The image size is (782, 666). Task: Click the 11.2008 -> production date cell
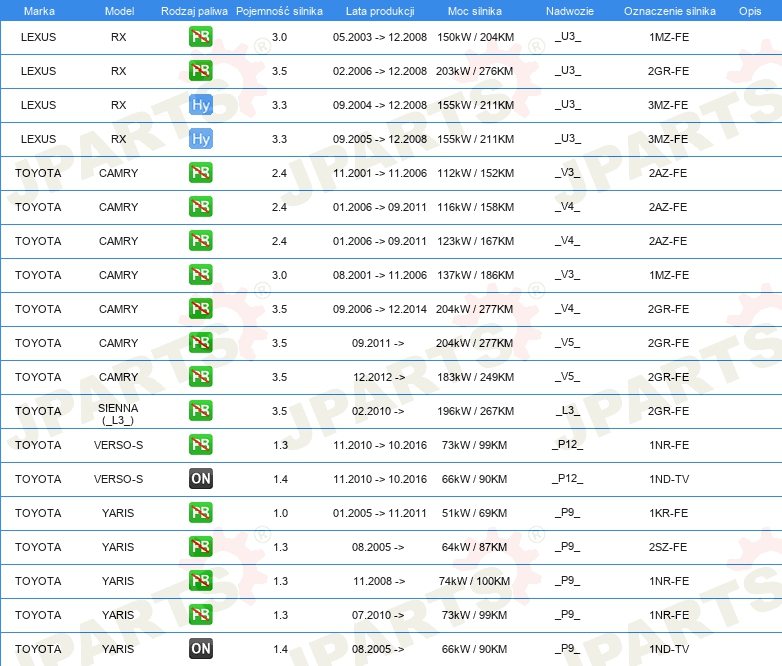[x=379, y=581]
